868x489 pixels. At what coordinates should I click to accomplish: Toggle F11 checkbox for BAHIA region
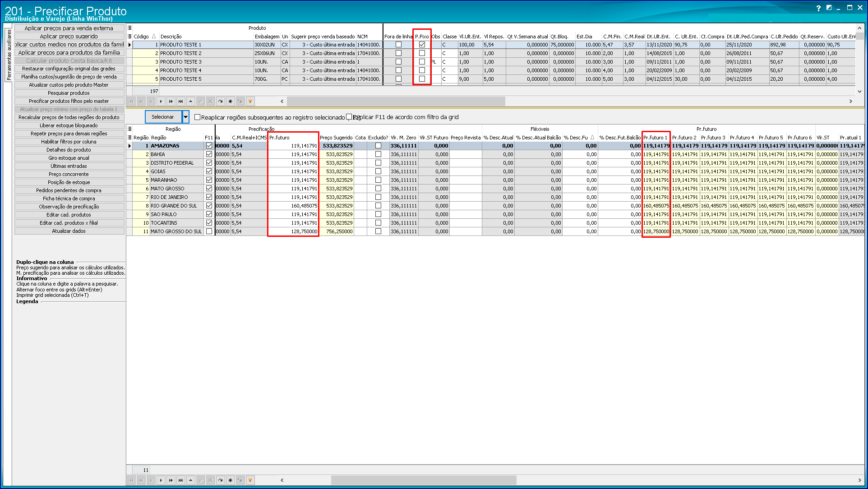209,154
